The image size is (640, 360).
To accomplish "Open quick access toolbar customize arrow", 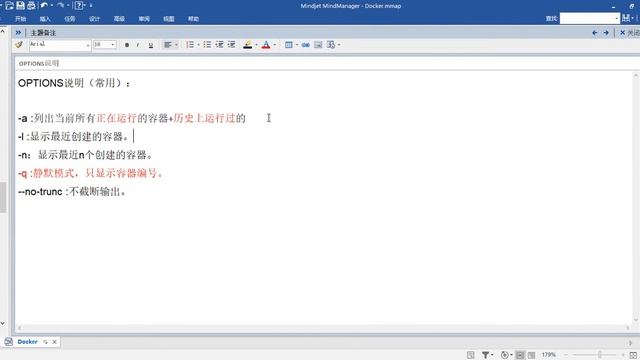I will coord(91,6).
